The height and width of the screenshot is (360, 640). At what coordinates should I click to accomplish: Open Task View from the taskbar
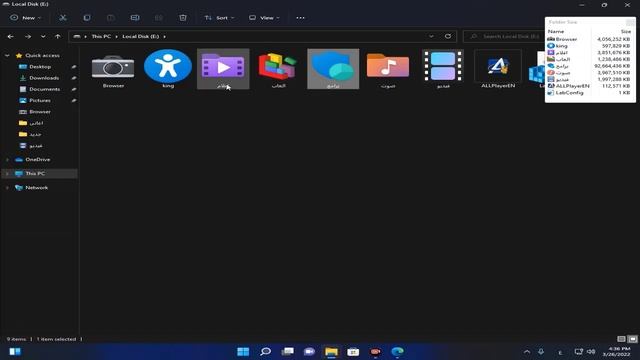287,351
